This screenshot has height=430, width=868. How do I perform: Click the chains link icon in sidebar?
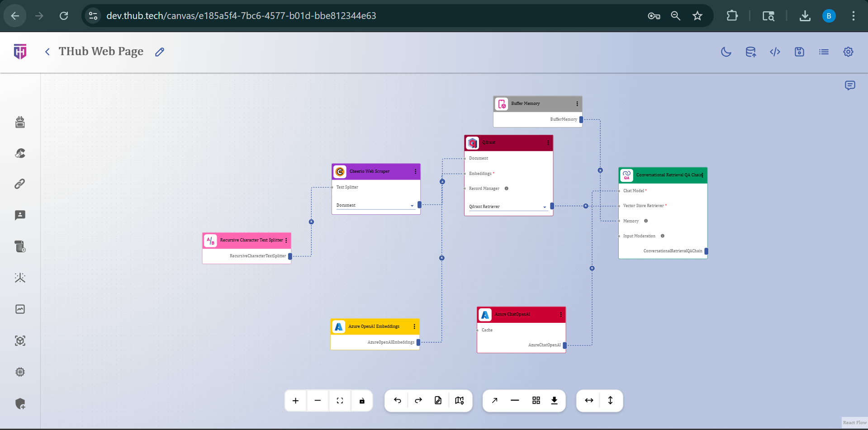coord(20,184)
